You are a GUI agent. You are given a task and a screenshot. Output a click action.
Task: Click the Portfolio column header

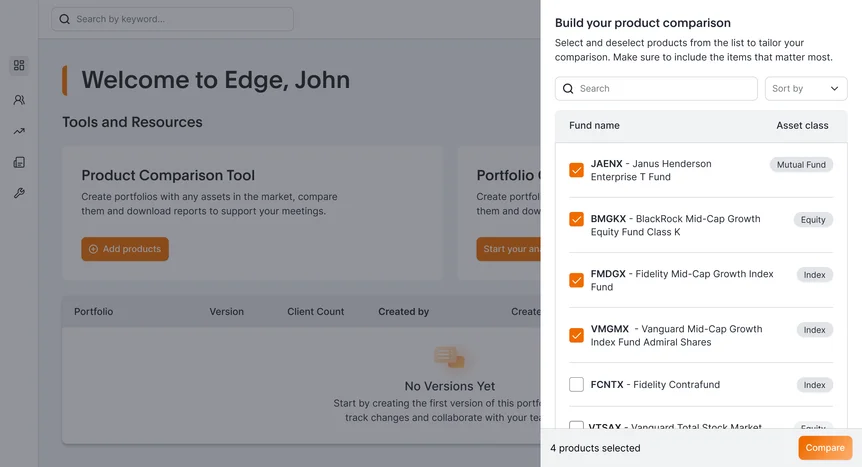tap(93, 311)
